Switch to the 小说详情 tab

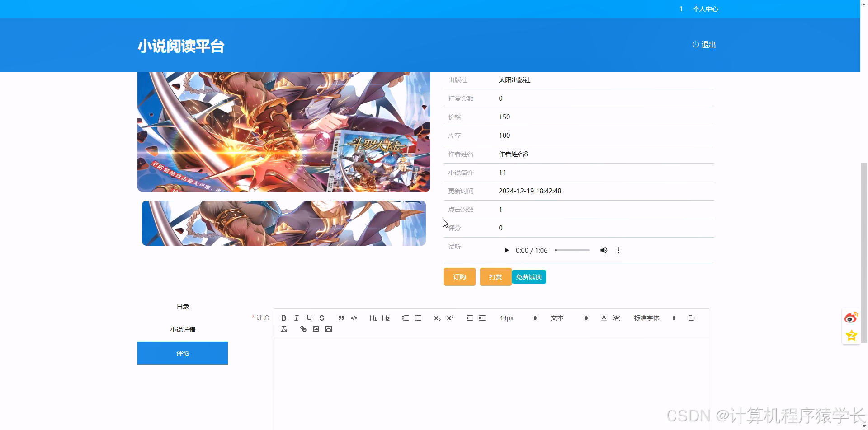(x=183, y=330)
